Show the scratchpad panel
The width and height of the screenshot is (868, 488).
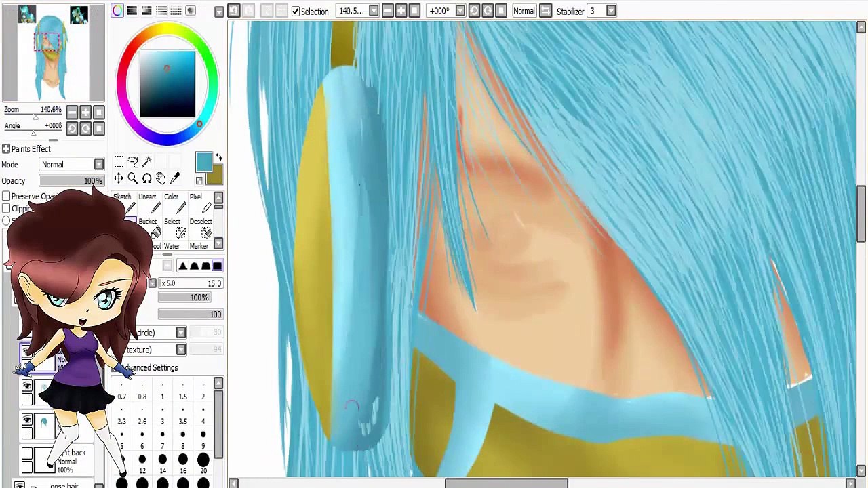191,11
